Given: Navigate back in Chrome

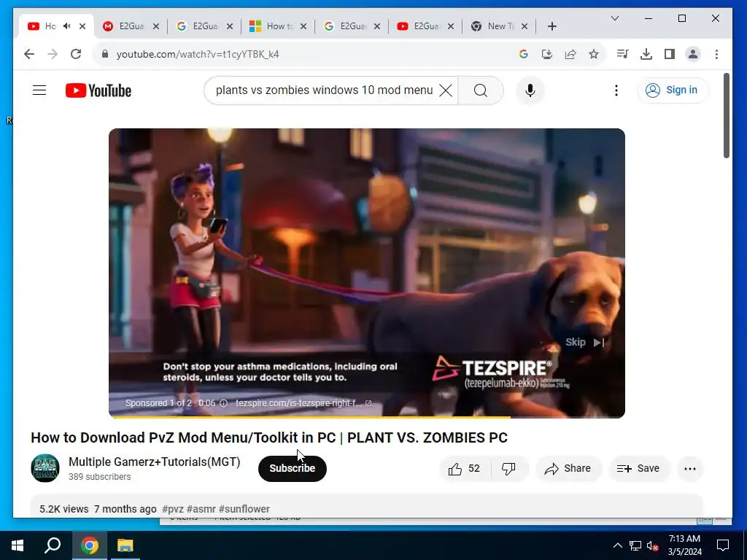Looking at the screenshot, I should click(29, 54).
